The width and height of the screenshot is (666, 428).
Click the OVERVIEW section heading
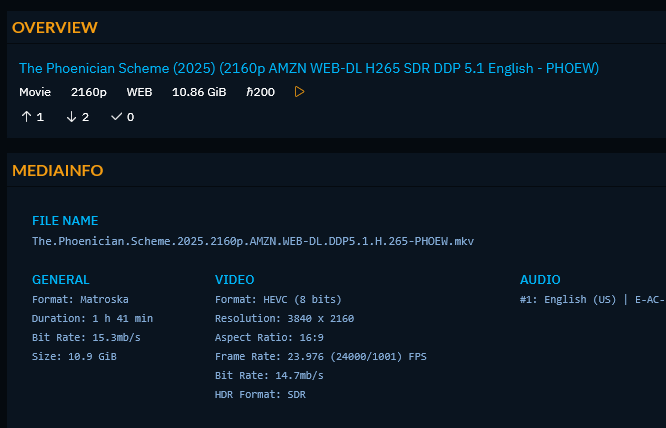[x=55, y=28]
